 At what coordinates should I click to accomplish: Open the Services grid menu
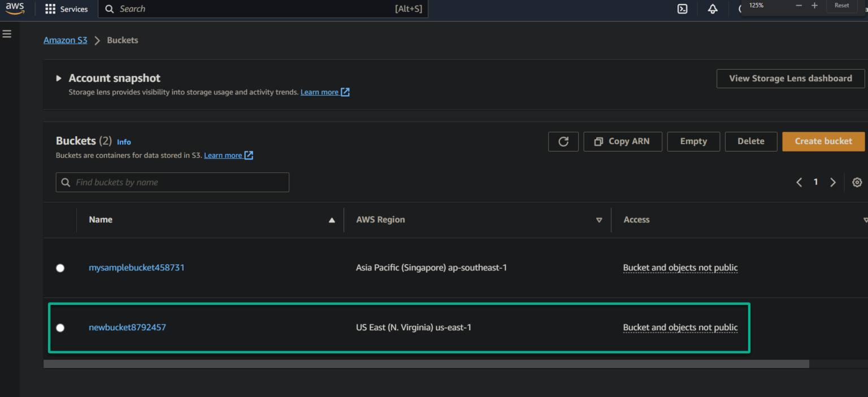point(50,9)
